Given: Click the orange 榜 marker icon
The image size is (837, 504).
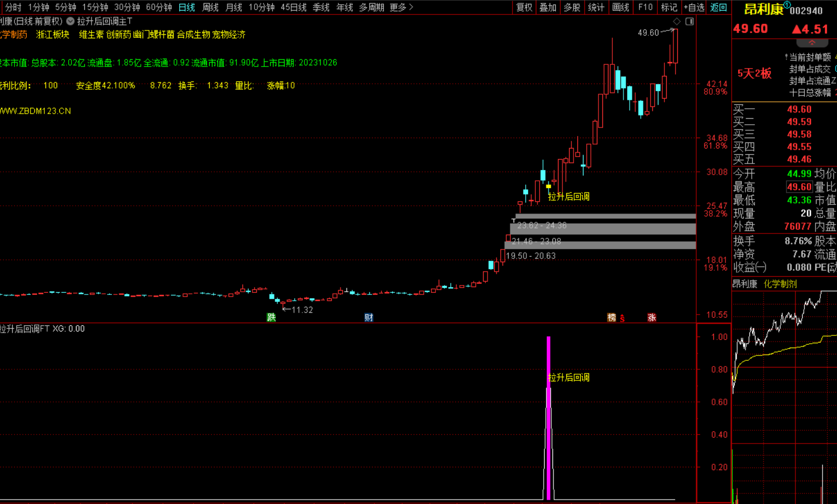Looking at the screenshot, I should click(611, 317).
